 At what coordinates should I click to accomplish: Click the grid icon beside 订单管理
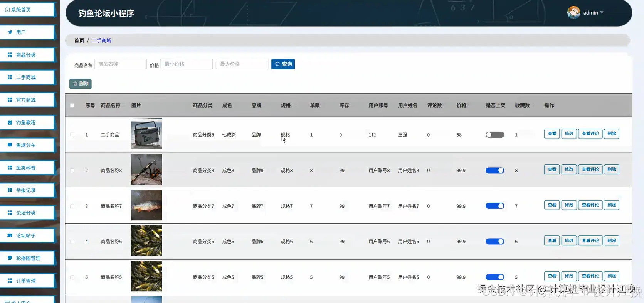(x=10, y=281)
